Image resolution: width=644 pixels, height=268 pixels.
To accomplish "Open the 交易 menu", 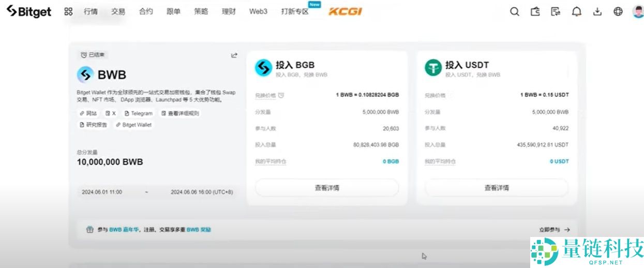I will pyautogui.click(x=118, y=11).
